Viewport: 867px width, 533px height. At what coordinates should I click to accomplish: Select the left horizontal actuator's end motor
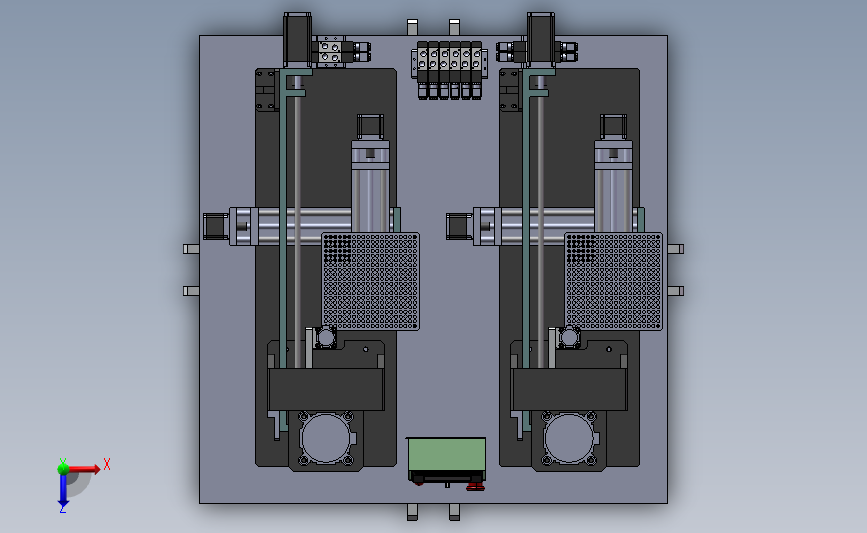[x=216, y=226]
